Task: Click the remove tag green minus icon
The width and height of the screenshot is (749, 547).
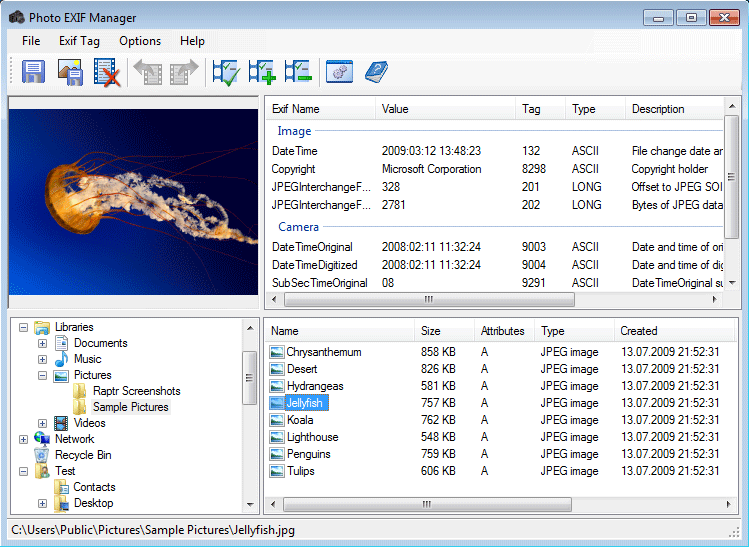Action: point(298,72)
